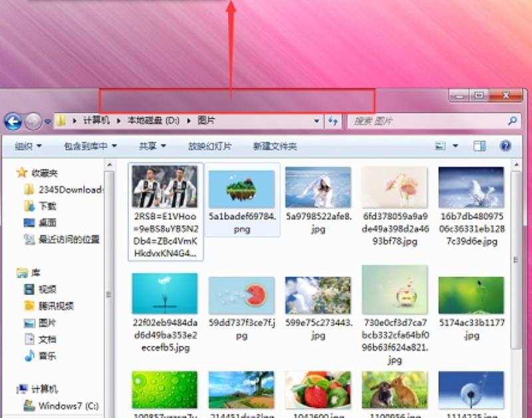Select the pink flower 6fd378059a9a9 thumbnail

394,187
